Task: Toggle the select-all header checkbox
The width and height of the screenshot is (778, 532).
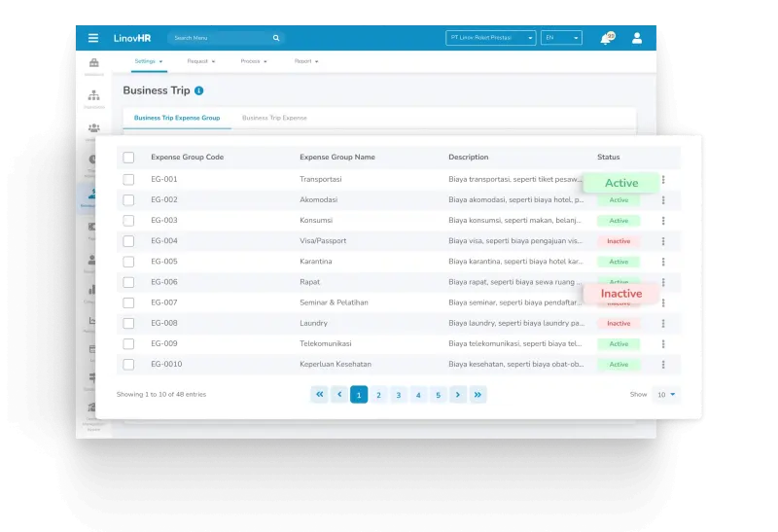Action: click(128, 157)
